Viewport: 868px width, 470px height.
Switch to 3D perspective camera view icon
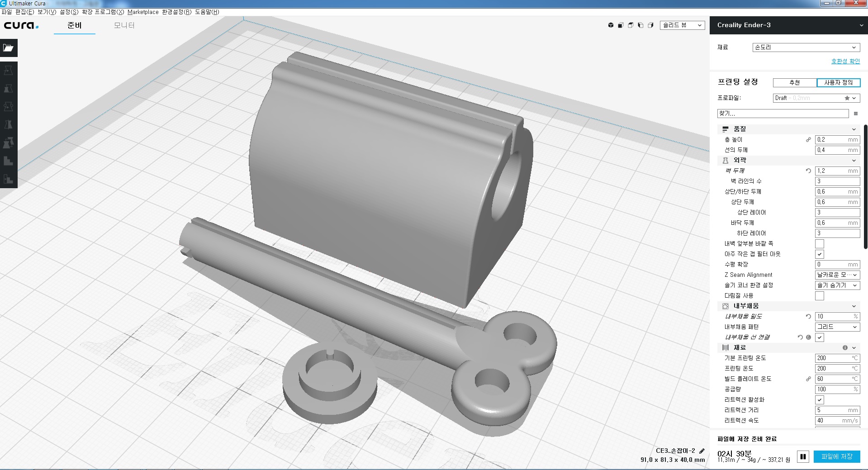tap(611, 25)
